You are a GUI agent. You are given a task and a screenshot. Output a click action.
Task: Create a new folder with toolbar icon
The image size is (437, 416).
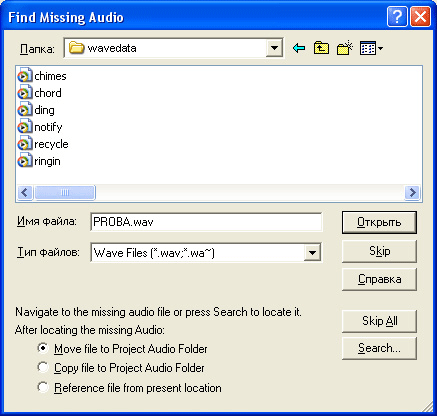345,48
